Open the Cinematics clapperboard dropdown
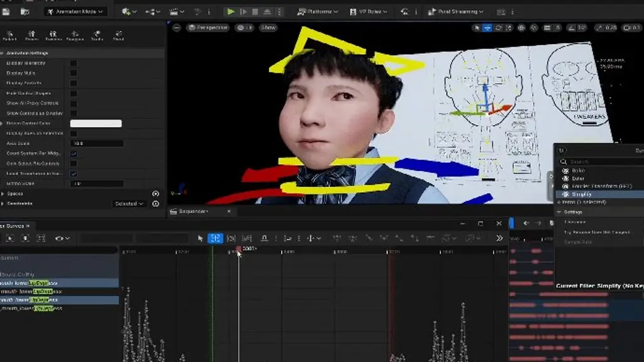This screenshot has height=362, width=644. [x=177, y=12]
